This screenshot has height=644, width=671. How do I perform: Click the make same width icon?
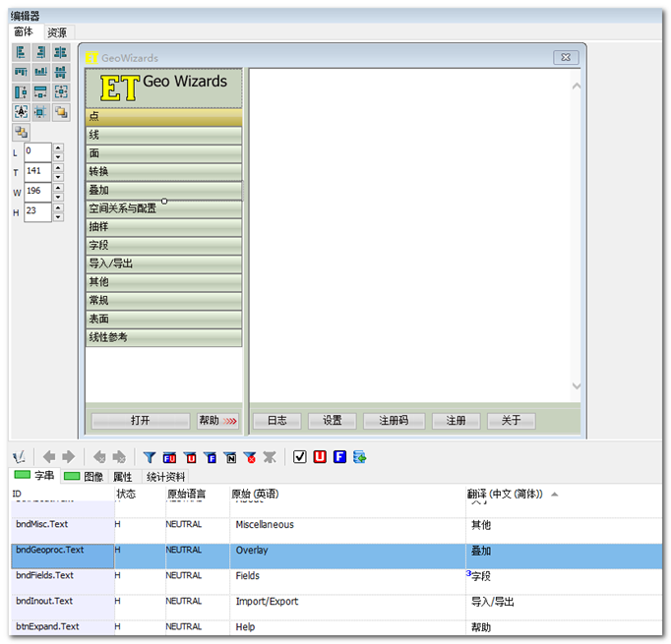coord(40,92)
